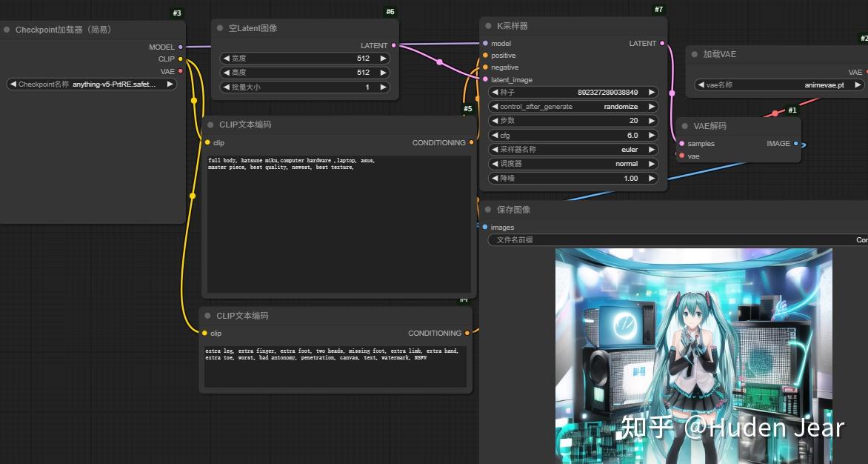868x464 pixels.
Task: Collapse the K采样器 node via its title dot
Action: pos(488,26)
